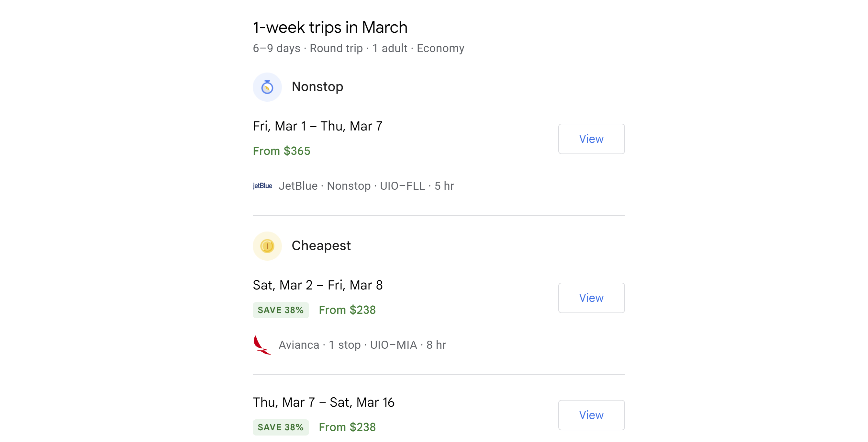The width and height of the screenshot is (868, 442).
Task: Click the Cheapest section heading
Action: coord(321,245)
